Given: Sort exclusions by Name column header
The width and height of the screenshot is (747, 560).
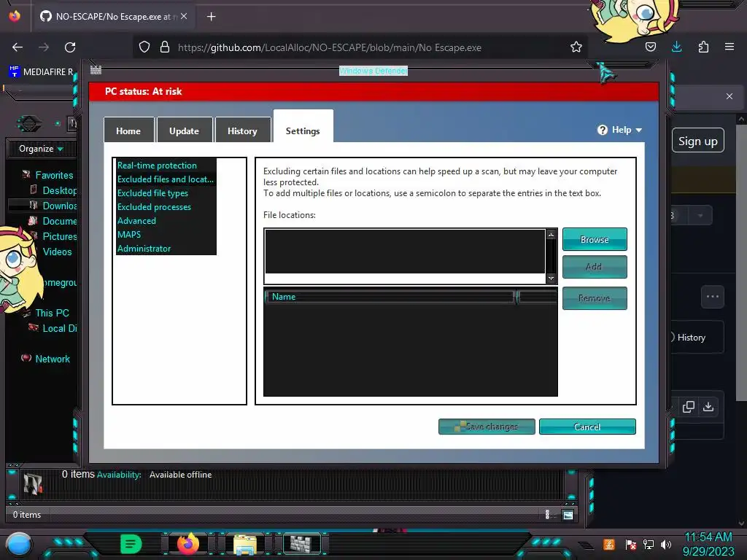Looking at the screenshot, I should coord(390,297).
